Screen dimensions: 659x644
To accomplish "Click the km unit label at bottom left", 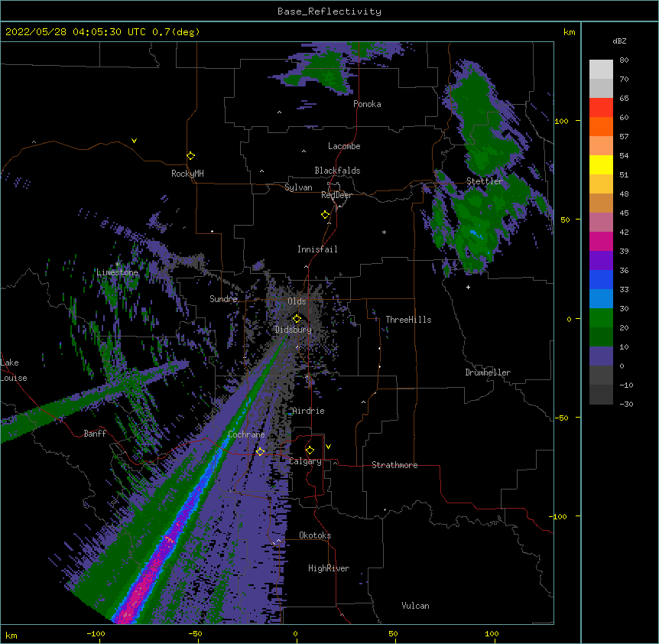I will coord(11,635).
